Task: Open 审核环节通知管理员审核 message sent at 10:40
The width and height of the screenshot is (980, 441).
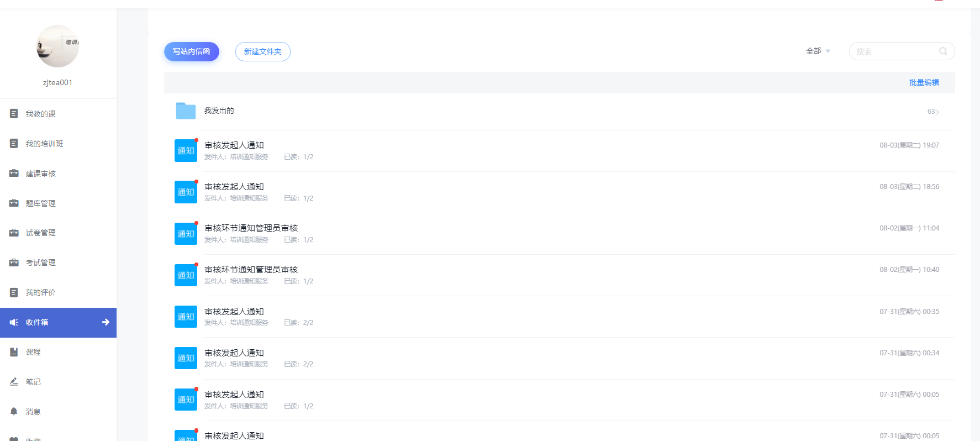Action: tap(251, 270)
